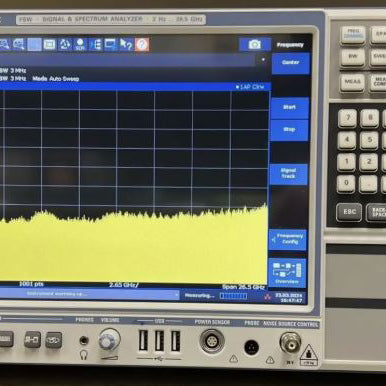Screen dimensions: 386x386
Task: Click the measuring progress bar
Action: coord(234,296)
